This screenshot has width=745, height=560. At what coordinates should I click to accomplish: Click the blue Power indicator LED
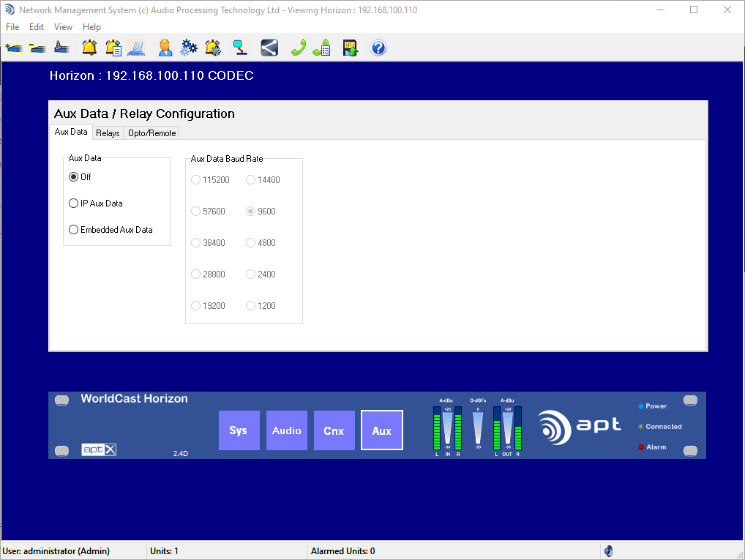pyautogui.click(x=641, y=406)
